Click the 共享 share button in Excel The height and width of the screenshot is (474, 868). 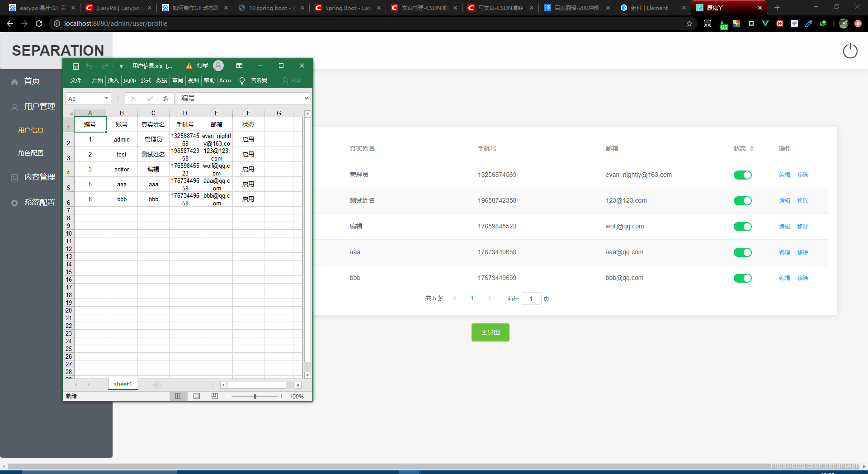point(292,81)
